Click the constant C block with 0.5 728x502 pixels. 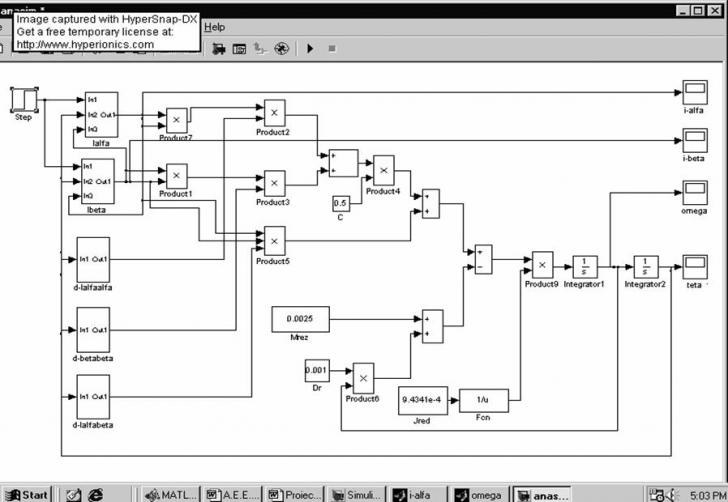[341, 203]
